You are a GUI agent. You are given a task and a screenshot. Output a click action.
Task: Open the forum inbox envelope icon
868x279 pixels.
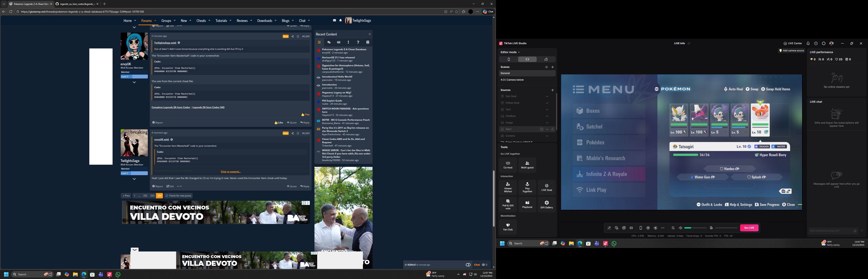click(334, 20)
